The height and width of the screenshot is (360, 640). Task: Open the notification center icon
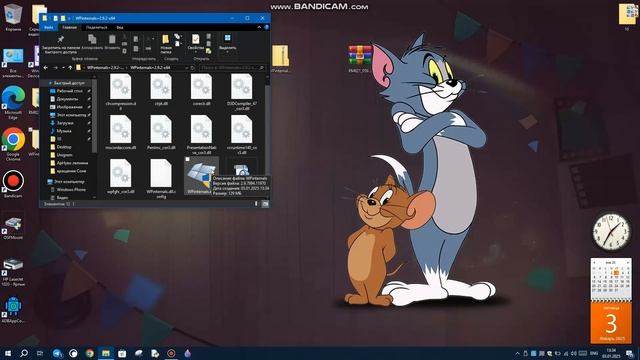630,353
